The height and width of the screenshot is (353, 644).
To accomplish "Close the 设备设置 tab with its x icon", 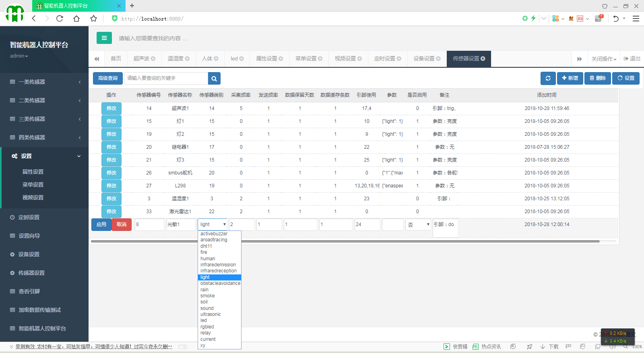I will [438, 59].
